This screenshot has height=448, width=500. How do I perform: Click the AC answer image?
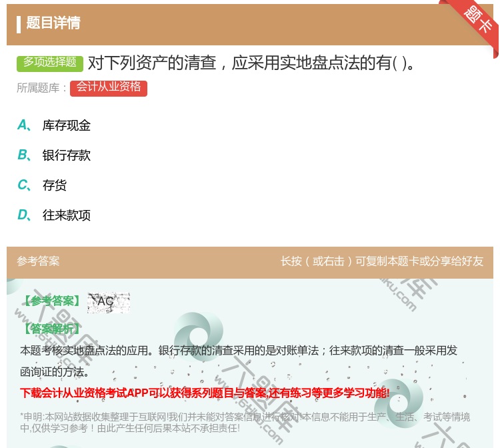(109, 302)
